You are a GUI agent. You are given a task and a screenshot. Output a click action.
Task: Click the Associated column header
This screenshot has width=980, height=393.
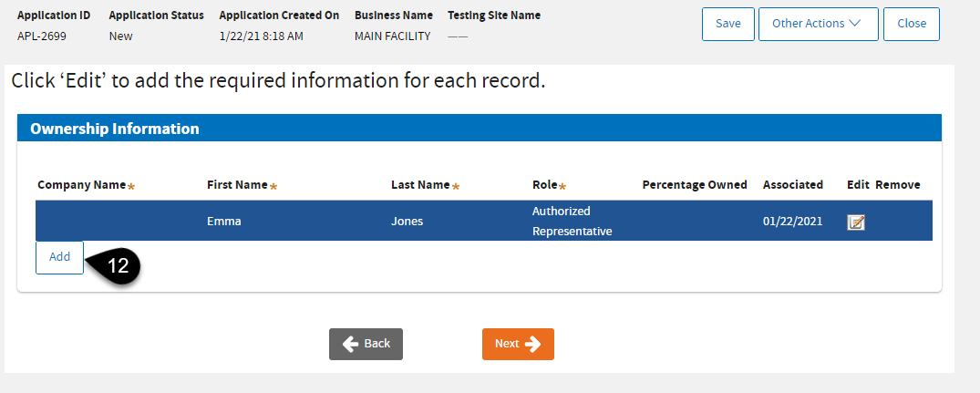(792, 185)
